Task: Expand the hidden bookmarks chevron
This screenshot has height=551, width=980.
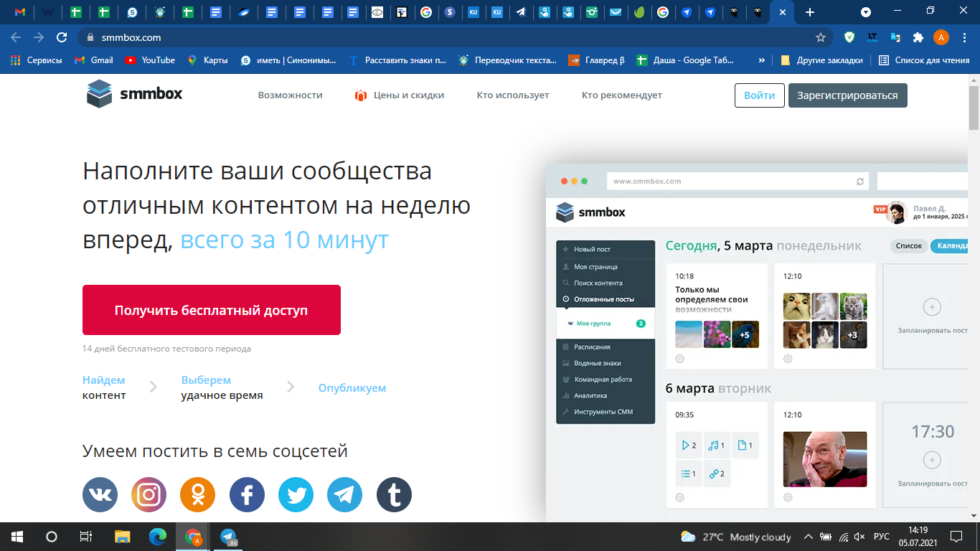Action: click(x=761, y=60)
